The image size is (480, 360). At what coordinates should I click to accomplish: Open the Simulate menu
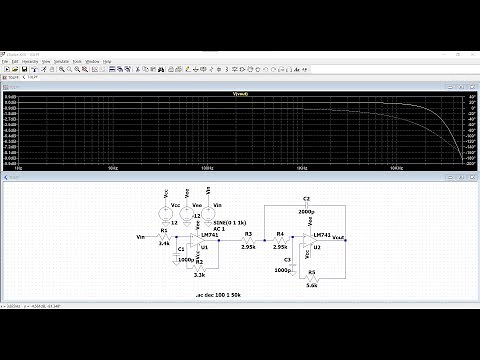click(x=61, y=62)
